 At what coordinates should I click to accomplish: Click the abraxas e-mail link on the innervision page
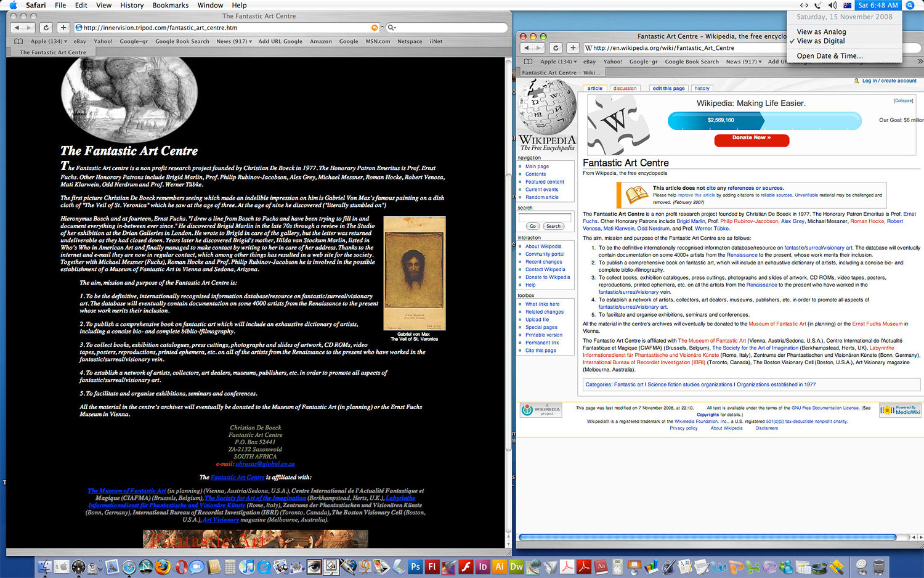pos(265,463)
